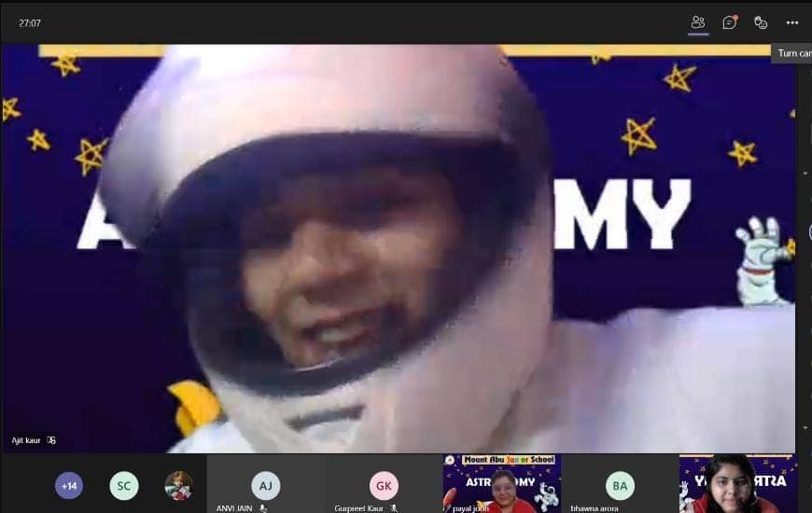Click the Gurpreet Kaur name label

coord(358,508)
